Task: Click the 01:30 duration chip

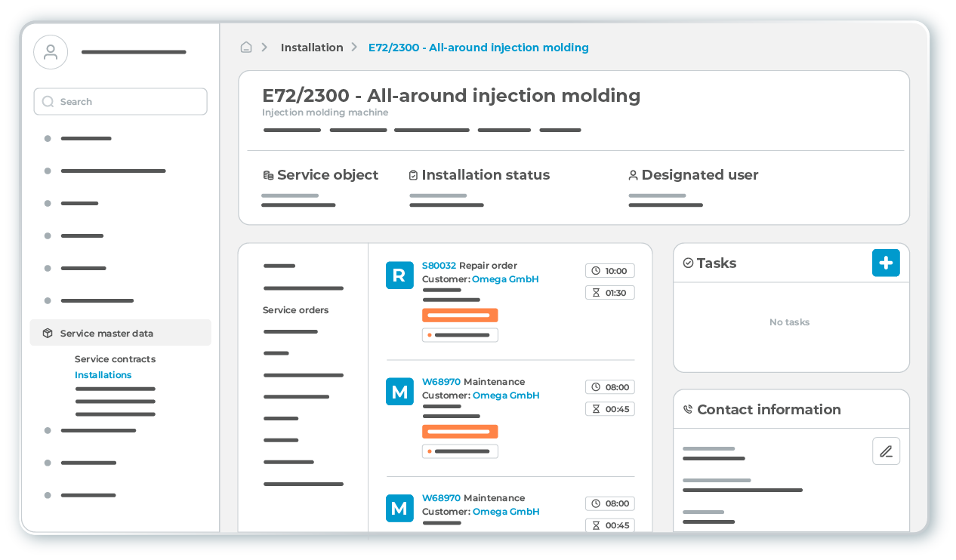Action: click(610, 292)
